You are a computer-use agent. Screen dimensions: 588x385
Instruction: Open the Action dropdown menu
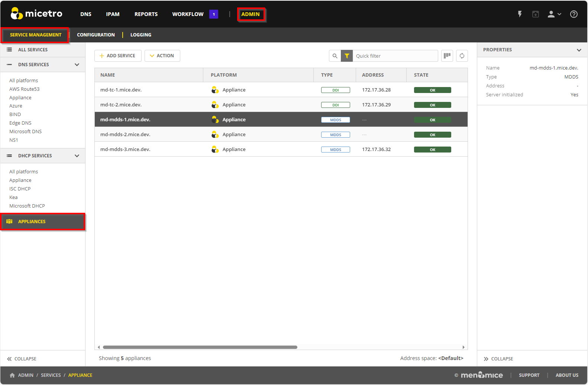coord(162,56)
